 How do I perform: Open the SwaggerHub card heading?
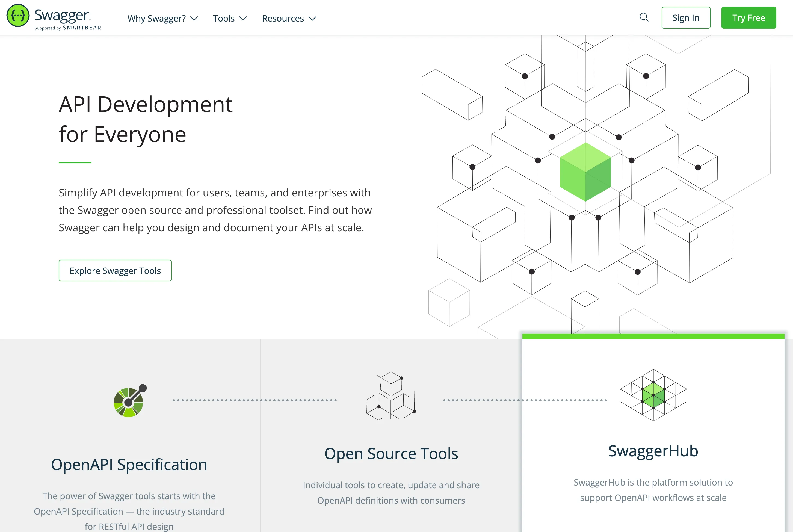tap(653, 451)
